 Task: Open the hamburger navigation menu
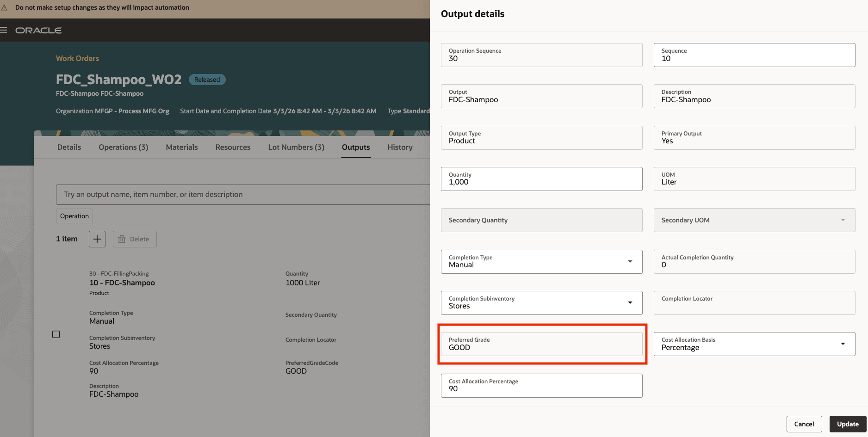coord(4,30)
